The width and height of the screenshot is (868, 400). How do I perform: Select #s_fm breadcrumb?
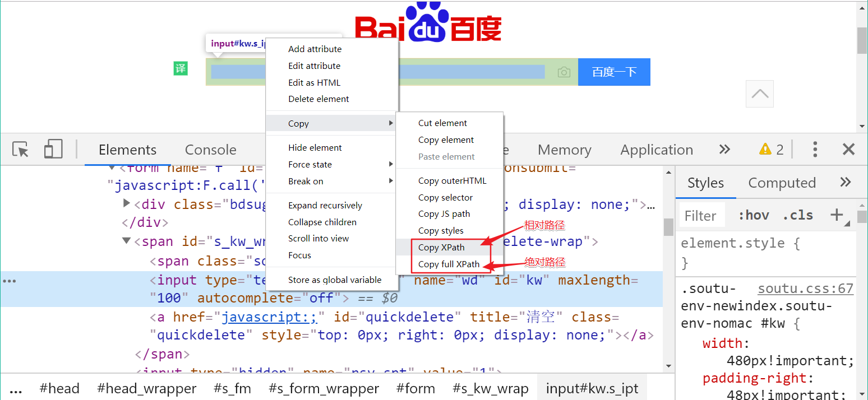(x=232, y=388)
